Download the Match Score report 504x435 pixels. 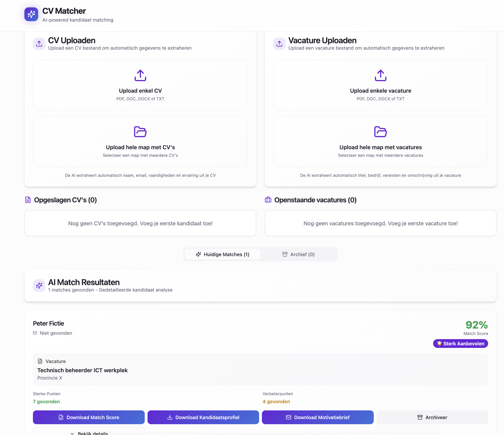pyautogui.click(x=89, y=417)
